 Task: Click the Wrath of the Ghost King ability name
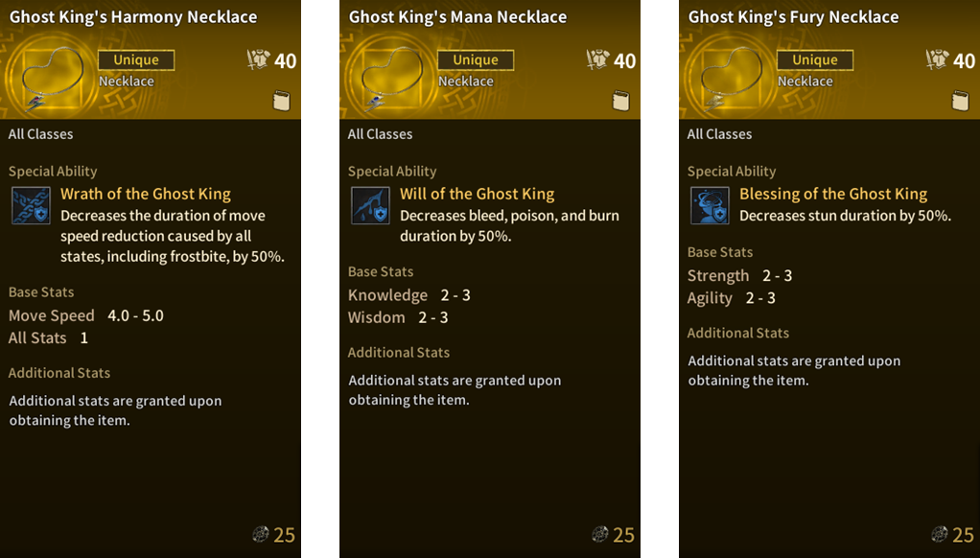coord(146,194)
